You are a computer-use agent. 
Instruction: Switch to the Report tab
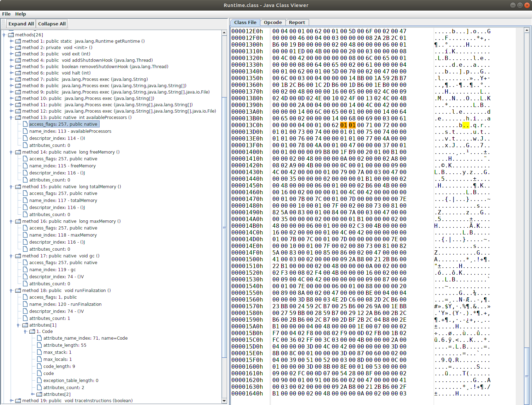297,22
